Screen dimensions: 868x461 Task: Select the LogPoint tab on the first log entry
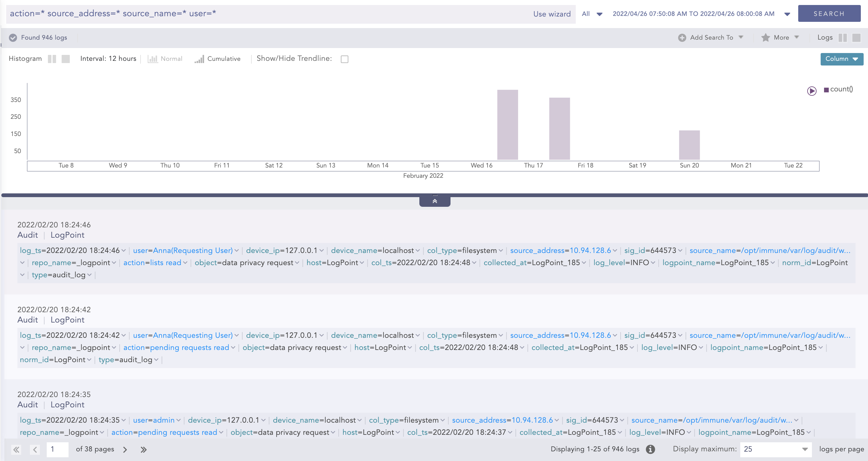click(67, 235)
